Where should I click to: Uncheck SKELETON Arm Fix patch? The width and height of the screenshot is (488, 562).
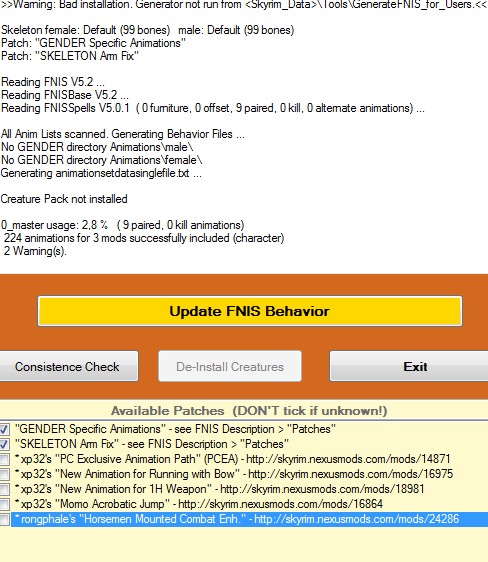click(4, 444)
